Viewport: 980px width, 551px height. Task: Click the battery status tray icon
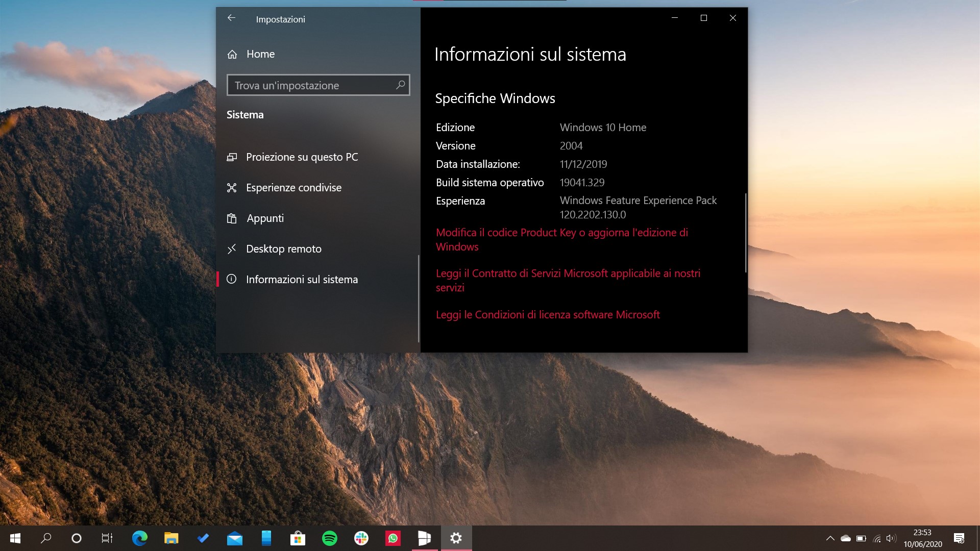[x=862, y=538]
